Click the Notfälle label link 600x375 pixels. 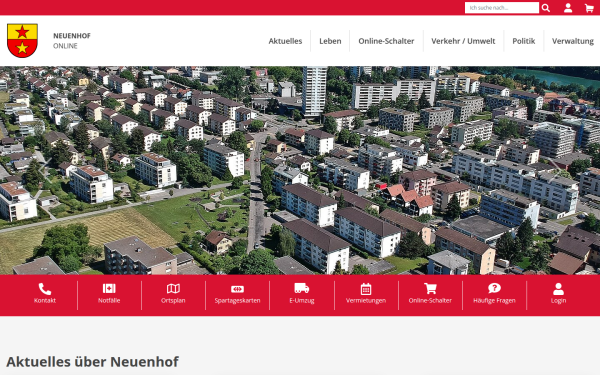(109, 301)
